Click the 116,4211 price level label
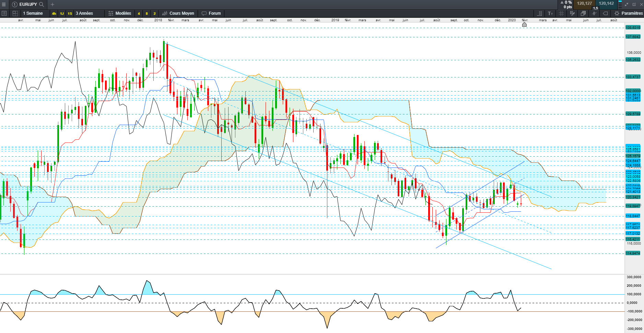This screenshot has width=644, height=333. (x=633, y=239)
